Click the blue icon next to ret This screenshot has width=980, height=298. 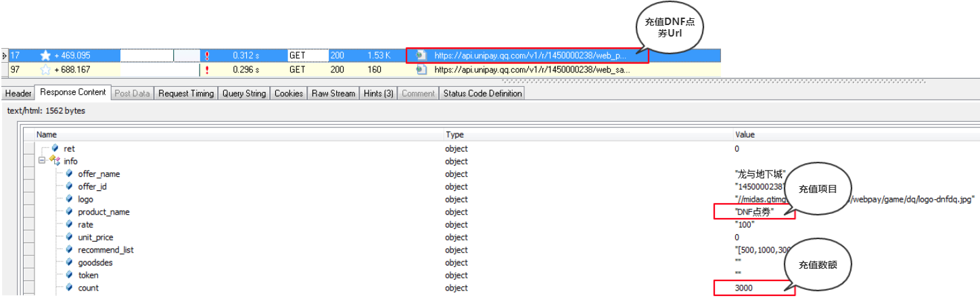[55, 148]
